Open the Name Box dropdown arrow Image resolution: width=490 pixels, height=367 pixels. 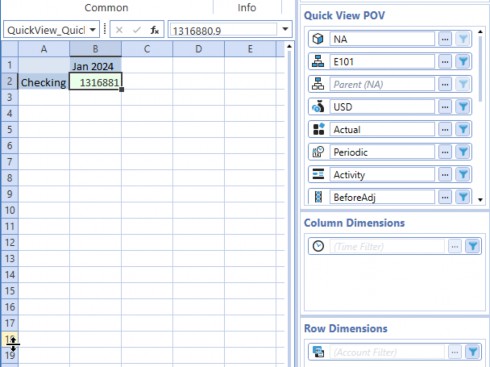(x=93, y=30)
